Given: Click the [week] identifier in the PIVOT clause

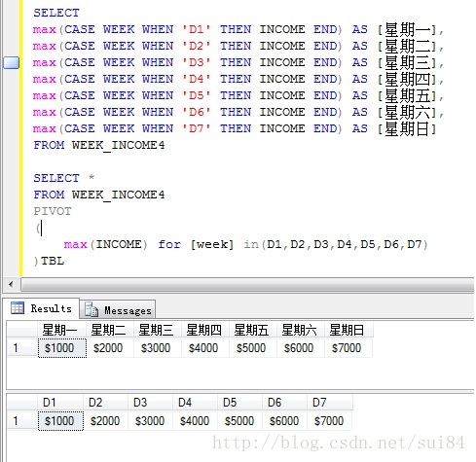Looking at the screenshot, I should click(212, 244).
